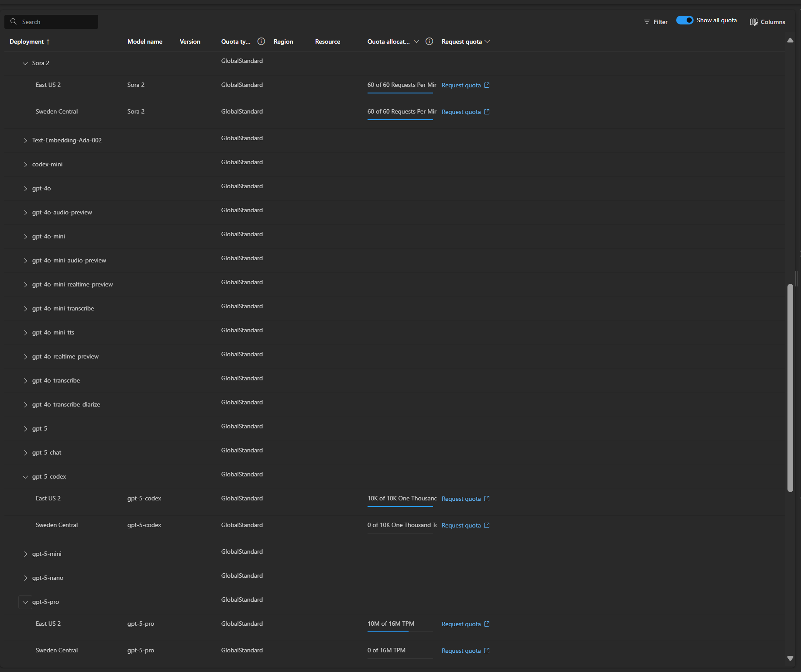Open external link icon for Sora 2 Sweden Central
This screenshot has height=672, width=801.
click(487, 112)
